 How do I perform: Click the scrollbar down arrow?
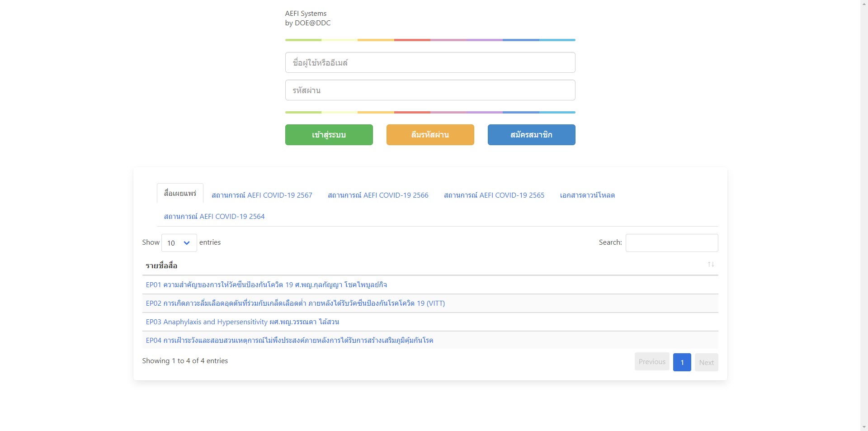pyautogui.click(x=864, y=427)
